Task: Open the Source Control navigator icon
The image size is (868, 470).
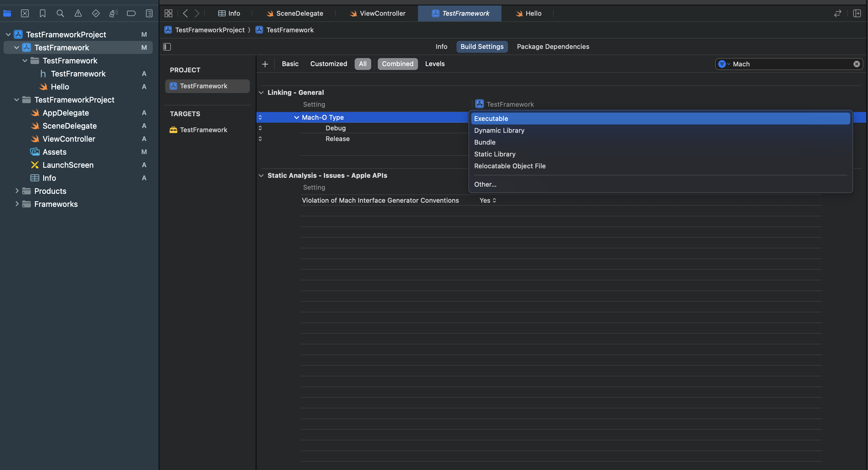Action: pyautogui.click(x=25, y=14)
